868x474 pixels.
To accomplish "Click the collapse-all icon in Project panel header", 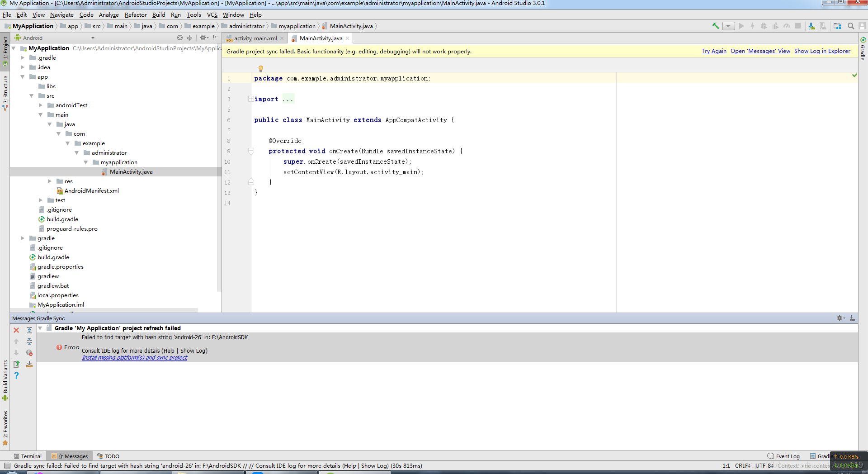I will tap(190, 38).
